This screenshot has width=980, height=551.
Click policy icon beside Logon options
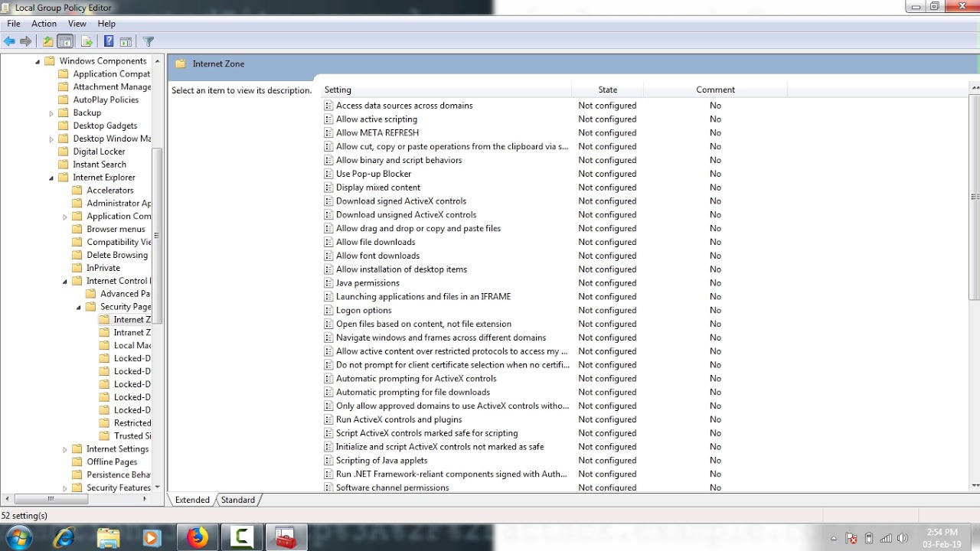[328, 311]
